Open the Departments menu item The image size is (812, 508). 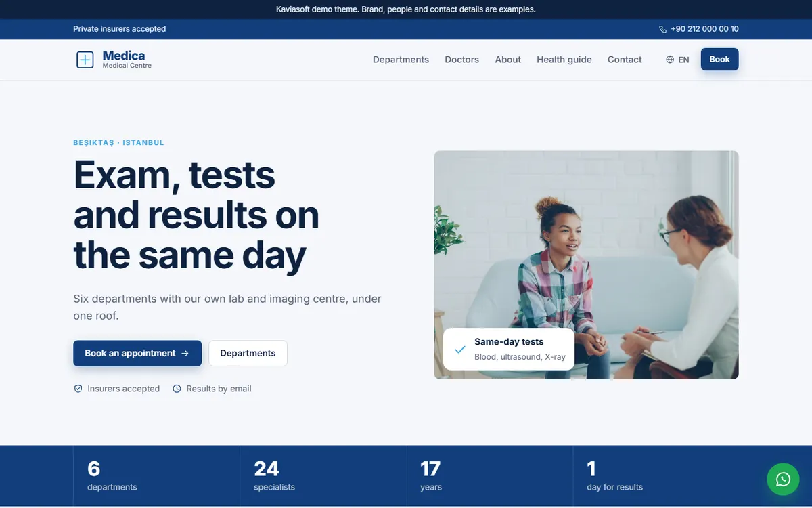[x=401, y=60]
